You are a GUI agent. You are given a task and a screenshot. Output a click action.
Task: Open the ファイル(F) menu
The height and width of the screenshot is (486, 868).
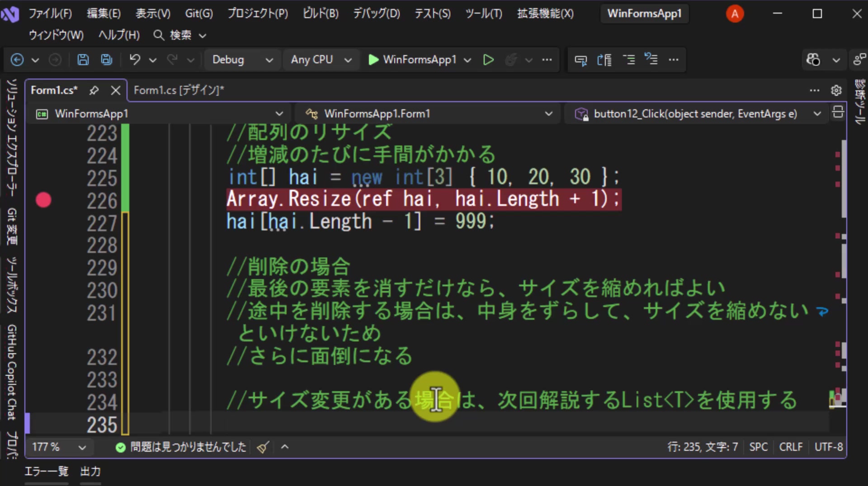[50, 14]
